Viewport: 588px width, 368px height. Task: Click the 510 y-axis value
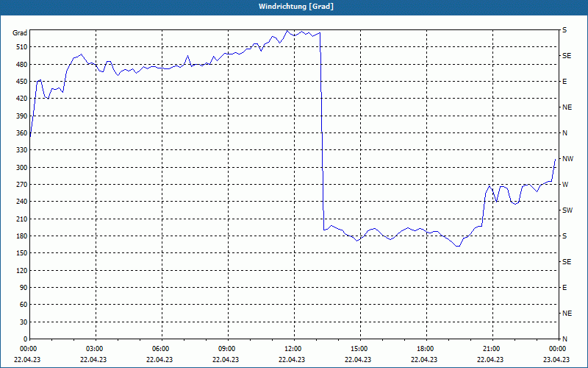pos(22,47)
